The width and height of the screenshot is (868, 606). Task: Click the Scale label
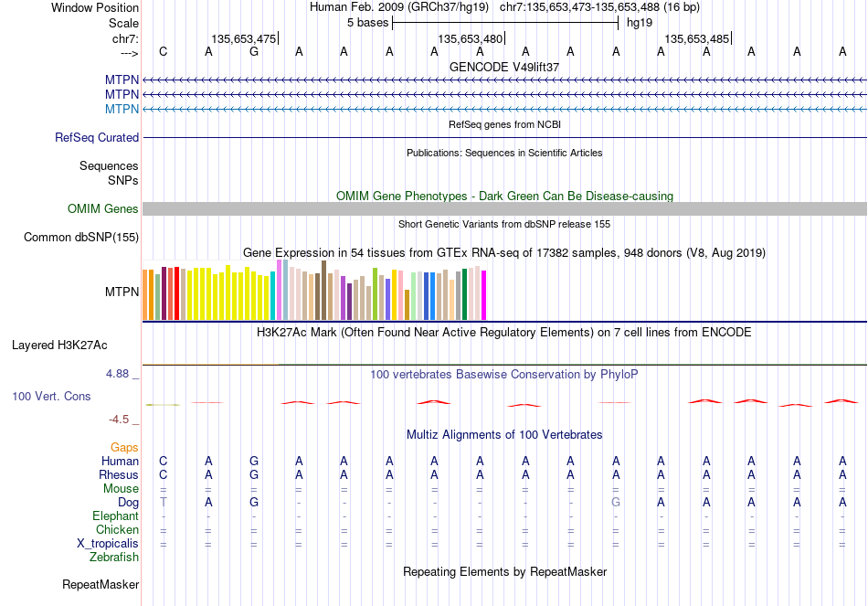tap(123, 23)
